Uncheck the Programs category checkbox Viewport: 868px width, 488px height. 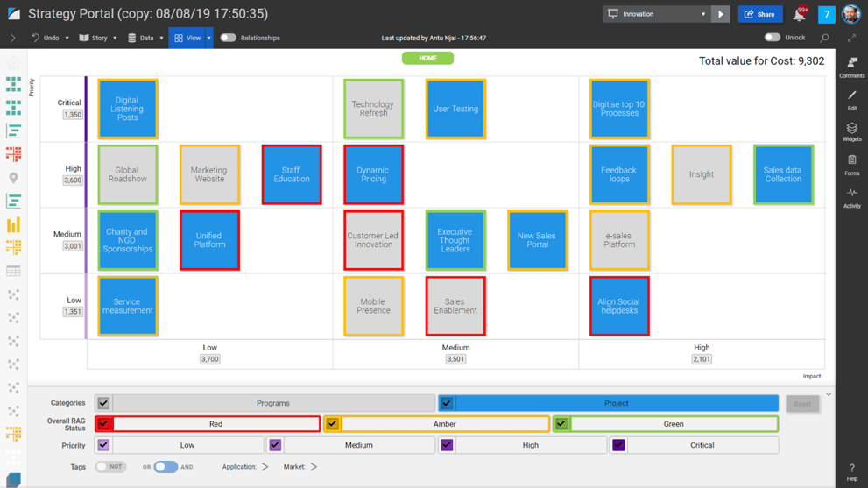(x=103, y=403)
